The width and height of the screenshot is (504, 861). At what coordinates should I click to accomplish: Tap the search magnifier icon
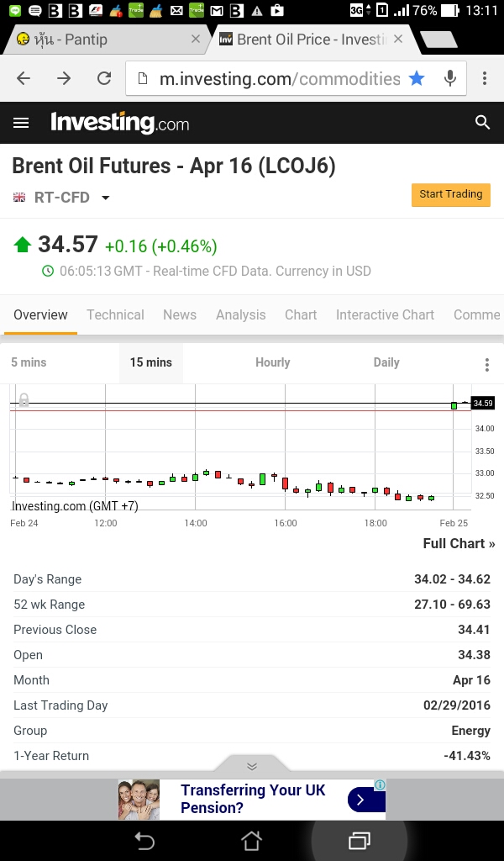(x=483, y=123)
